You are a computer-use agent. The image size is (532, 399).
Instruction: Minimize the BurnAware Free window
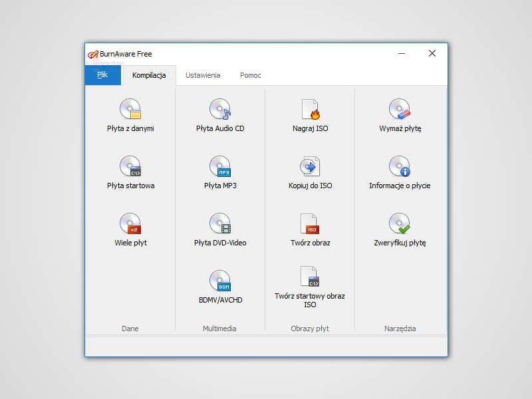(x=402, y=54)
